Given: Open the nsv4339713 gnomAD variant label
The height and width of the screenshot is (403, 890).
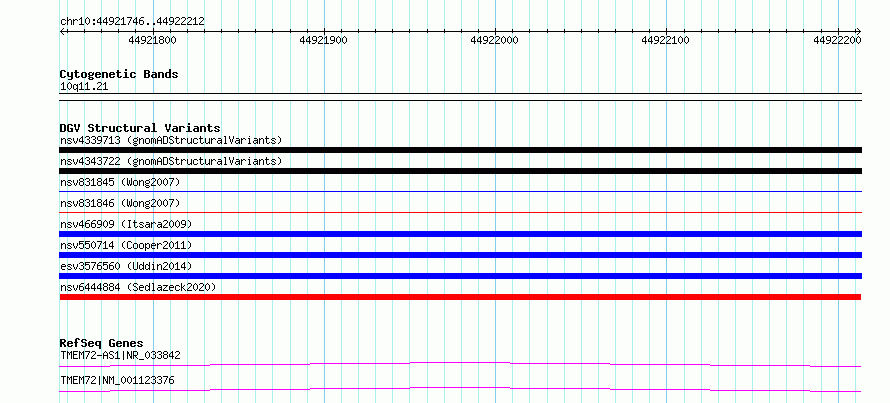Looking at the screenshot, I should point(171,140).
